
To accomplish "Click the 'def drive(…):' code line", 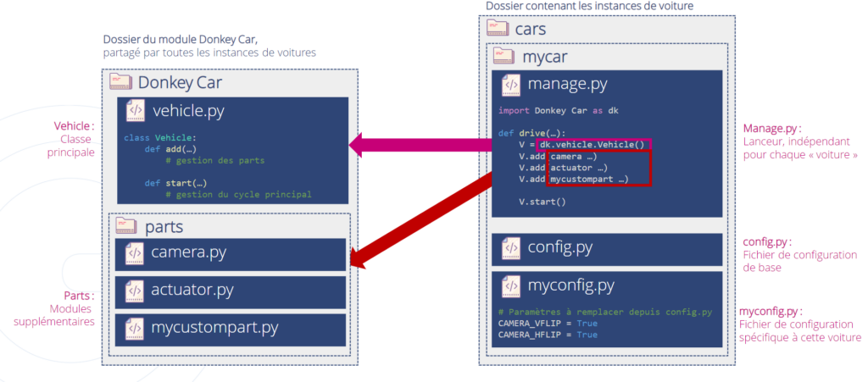I will click(532, 133).
